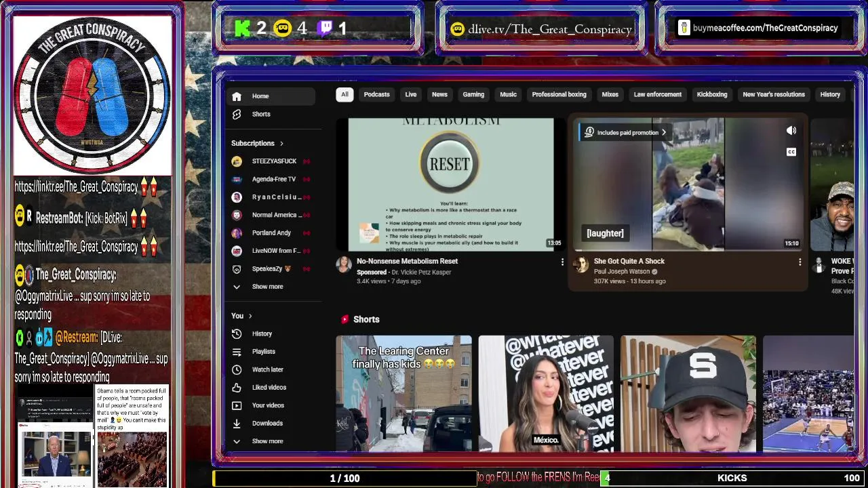Image resolution: width=868 pixels, height=488 pixels.
Task: Mute the She Got Quite A Shock preview
Action: click(791, 130)
